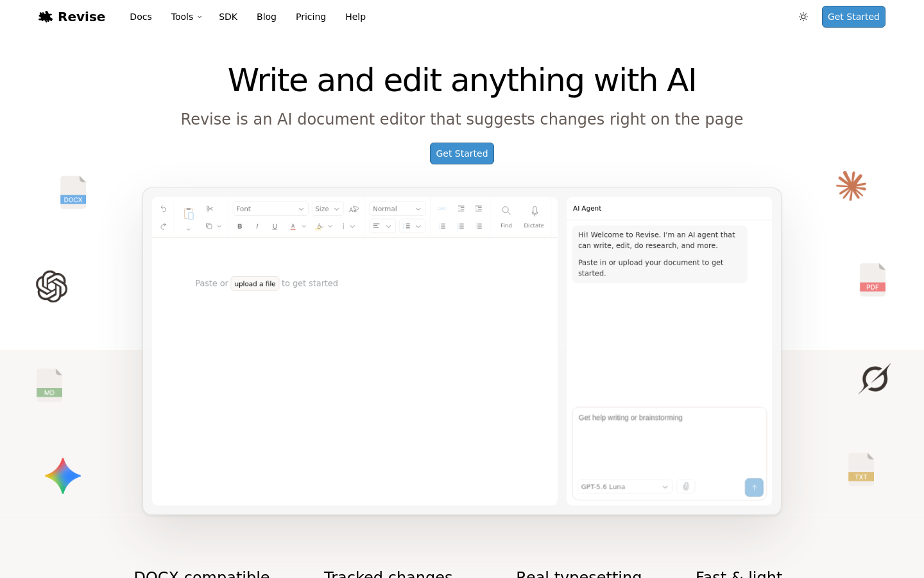Open the font color dropdown arrow
The height and width of the screenshot is (578, 924).
click(x=304, y=226)
